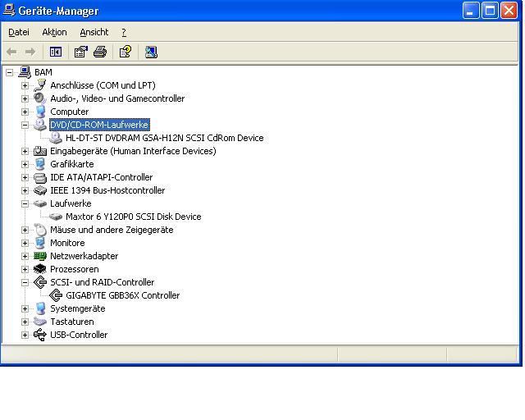Click the SCSI- und RAID-Controller icon
This screenshot has width=525, height=420.
[40, 282]
